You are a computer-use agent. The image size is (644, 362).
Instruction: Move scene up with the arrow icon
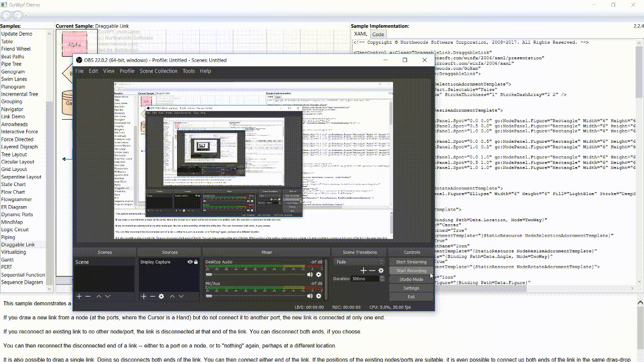coord(99,297)
